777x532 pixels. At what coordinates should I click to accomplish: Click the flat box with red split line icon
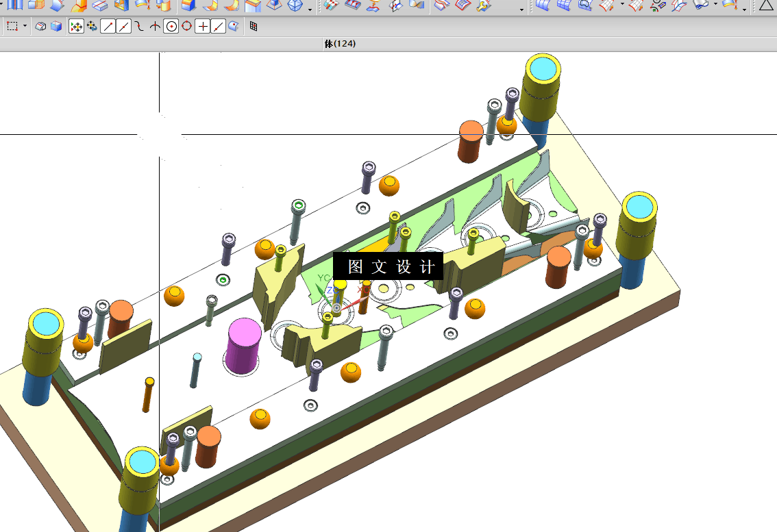pos(100,5)
